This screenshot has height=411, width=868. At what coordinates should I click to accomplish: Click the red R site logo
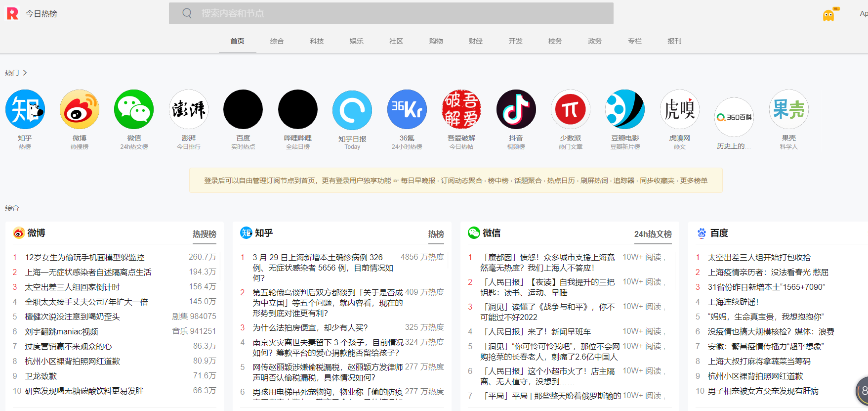12,13
